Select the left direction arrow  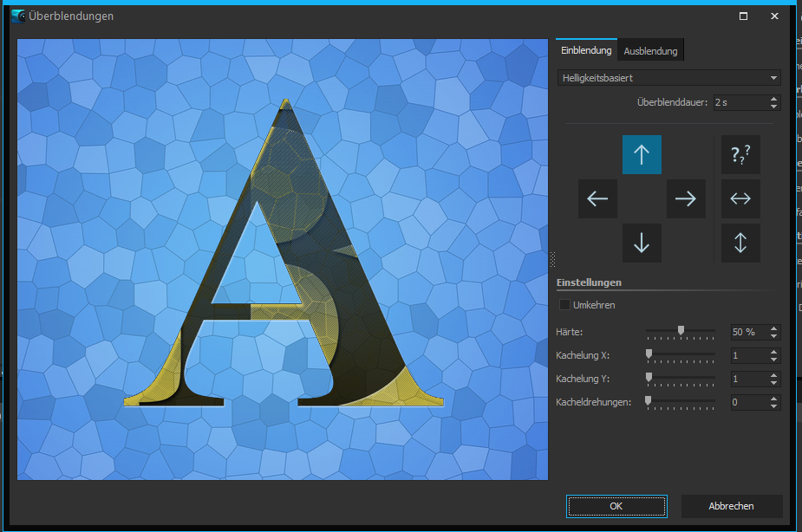coord(597,199)
